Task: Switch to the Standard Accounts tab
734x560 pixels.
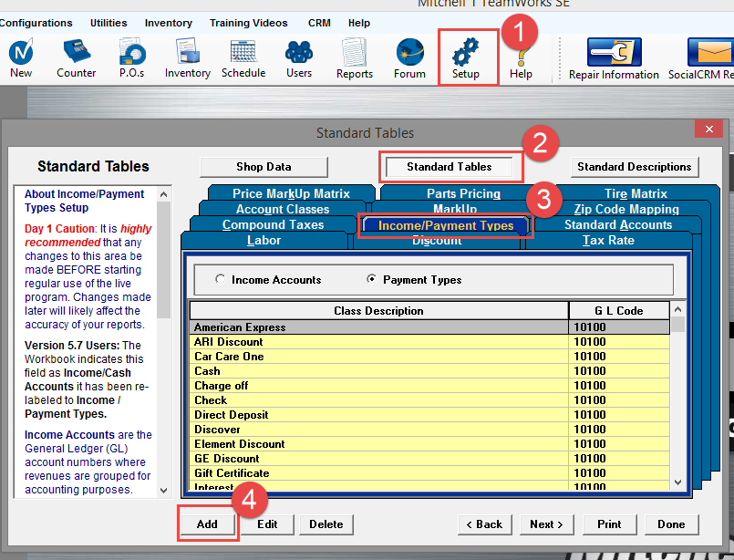Action: [618, 224]
